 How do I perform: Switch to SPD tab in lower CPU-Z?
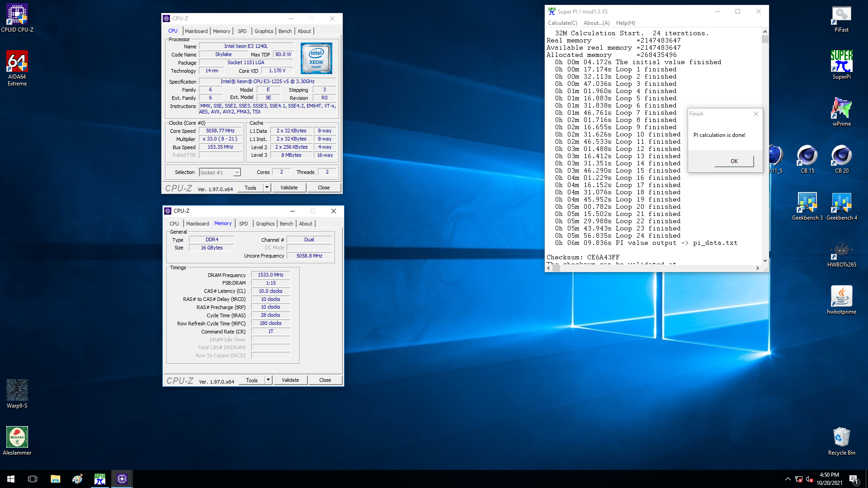click(243, 224)
